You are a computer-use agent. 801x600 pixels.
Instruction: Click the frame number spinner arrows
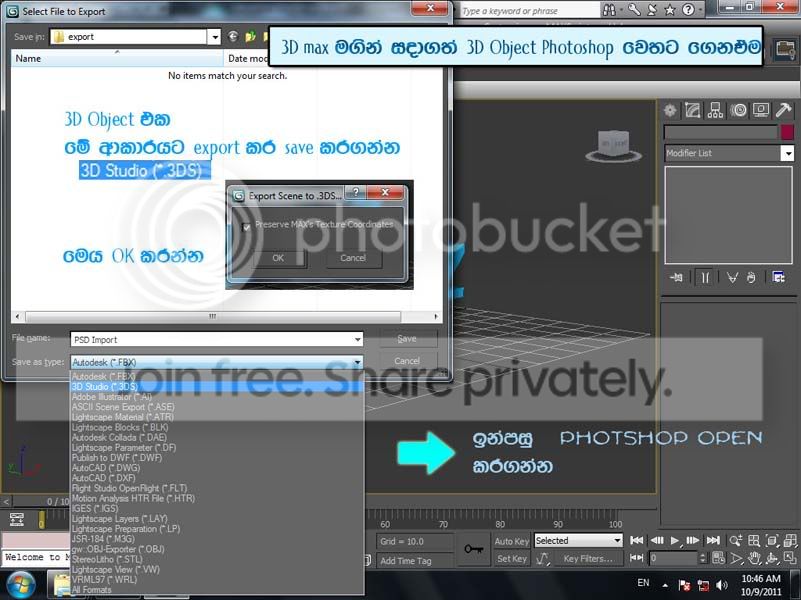click(x=702, y=558)
